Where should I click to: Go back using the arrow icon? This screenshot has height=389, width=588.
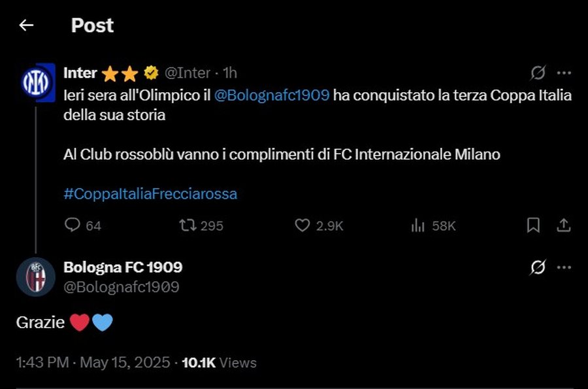26,25
